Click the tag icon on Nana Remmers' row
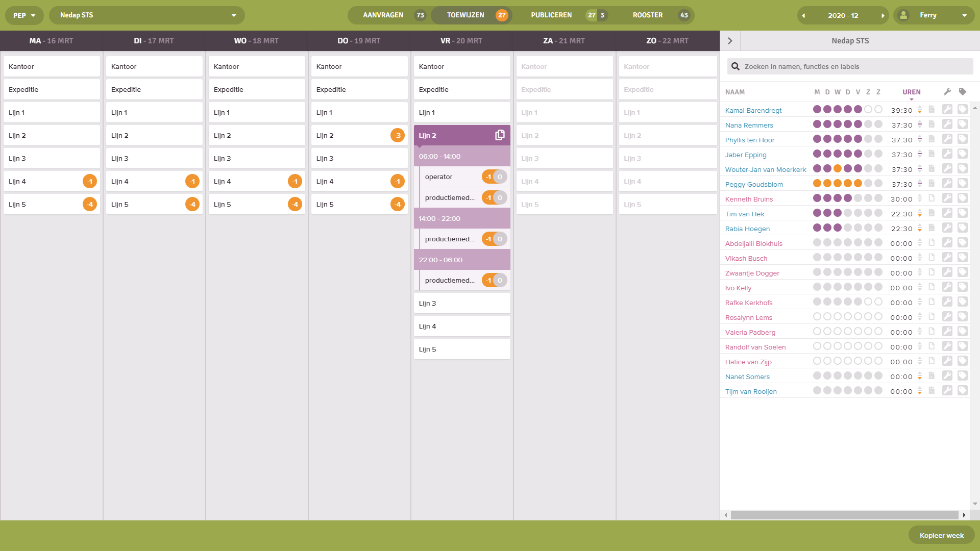The image size is (980, 551). pyautogui.click(x=963, y=125)
